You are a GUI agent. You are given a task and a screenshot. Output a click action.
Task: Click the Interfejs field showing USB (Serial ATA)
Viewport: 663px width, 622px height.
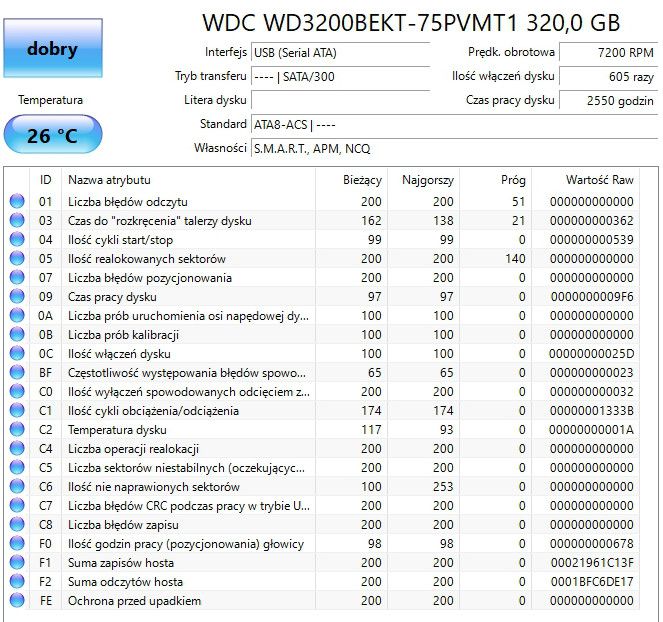tap(340, 52)
